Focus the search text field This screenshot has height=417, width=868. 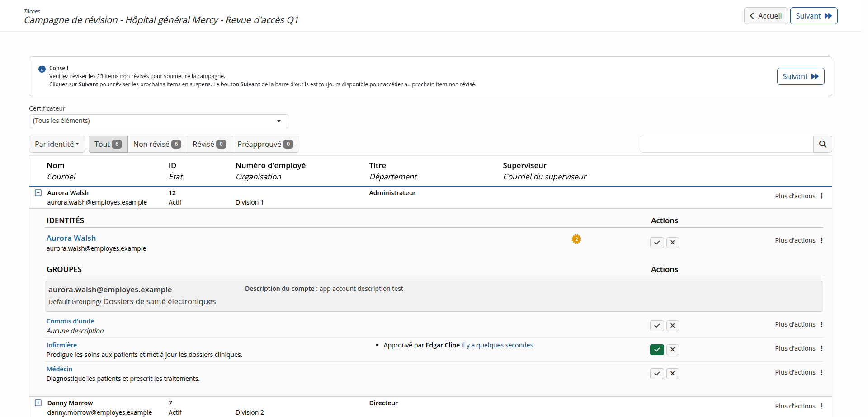(726, 144)
